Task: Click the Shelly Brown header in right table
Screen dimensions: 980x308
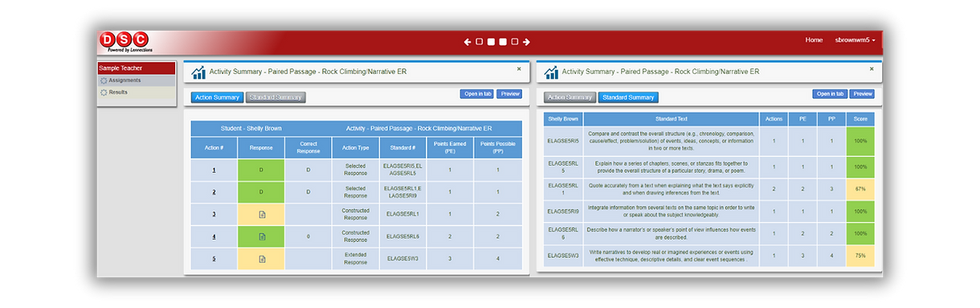Action: 563,119
